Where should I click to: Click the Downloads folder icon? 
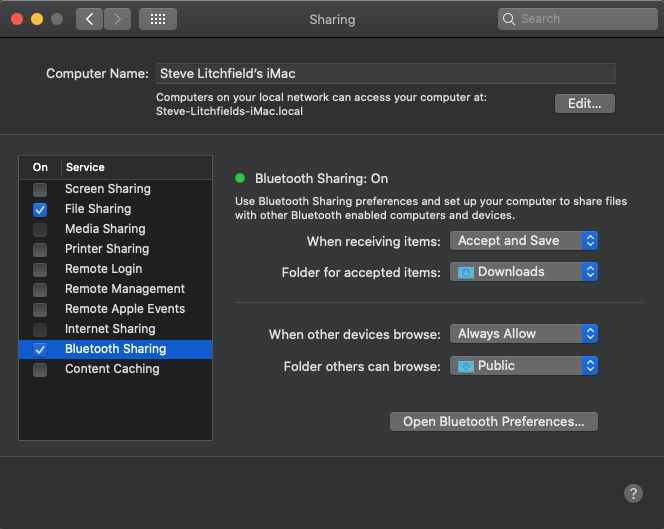click(x=465, y=272)
